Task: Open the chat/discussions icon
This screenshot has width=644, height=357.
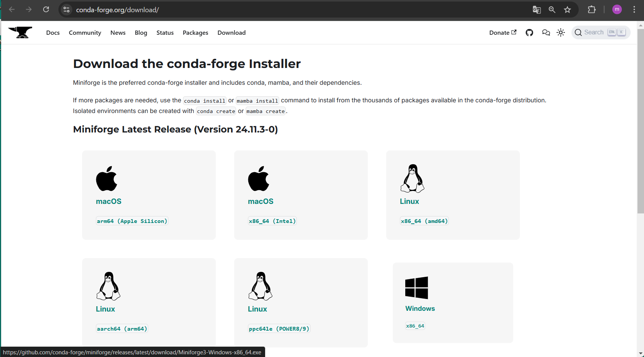Action: coord(545,32)
